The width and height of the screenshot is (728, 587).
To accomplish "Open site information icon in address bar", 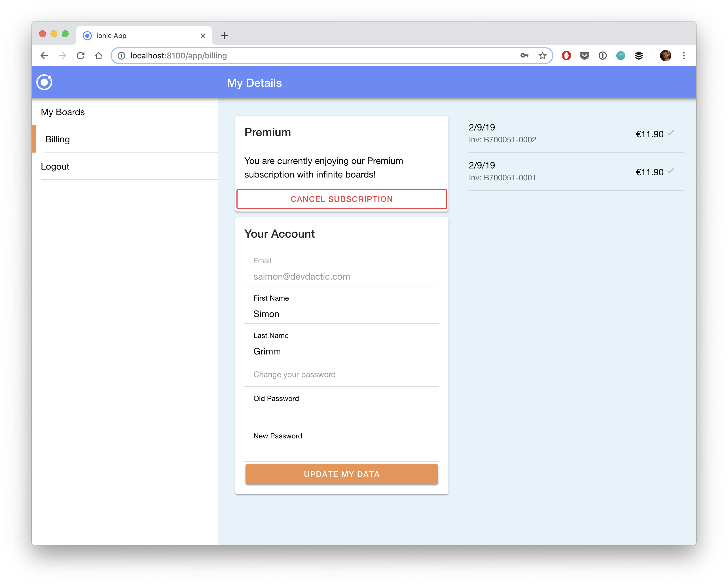I will click(121, 56).
